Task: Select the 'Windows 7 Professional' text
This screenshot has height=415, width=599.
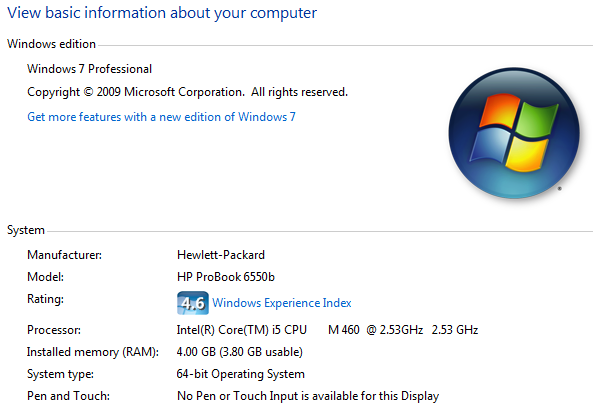Action: [89, 69]
